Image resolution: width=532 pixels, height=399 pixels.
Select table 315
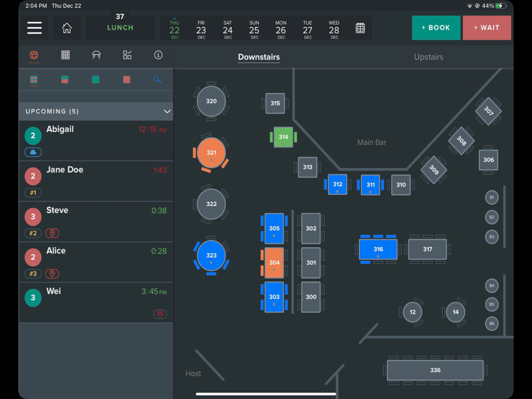coord(275,103)
